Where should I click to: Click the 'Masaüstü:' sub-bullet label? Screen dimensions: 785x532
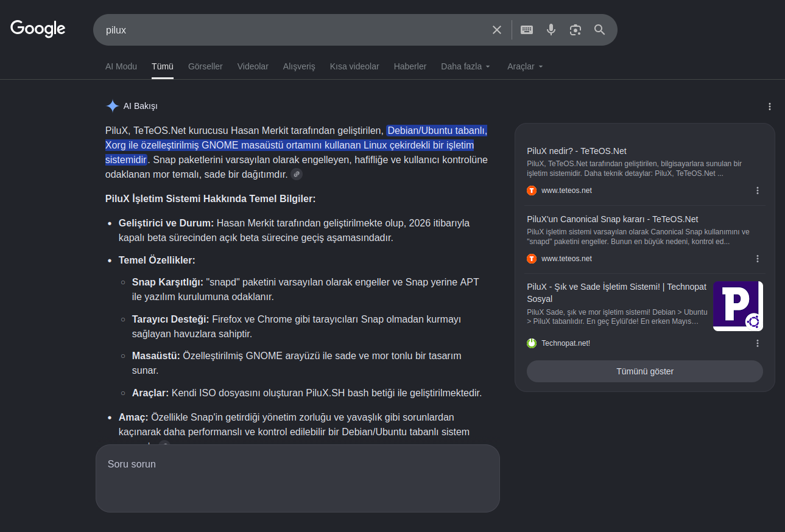coord(156,355)
